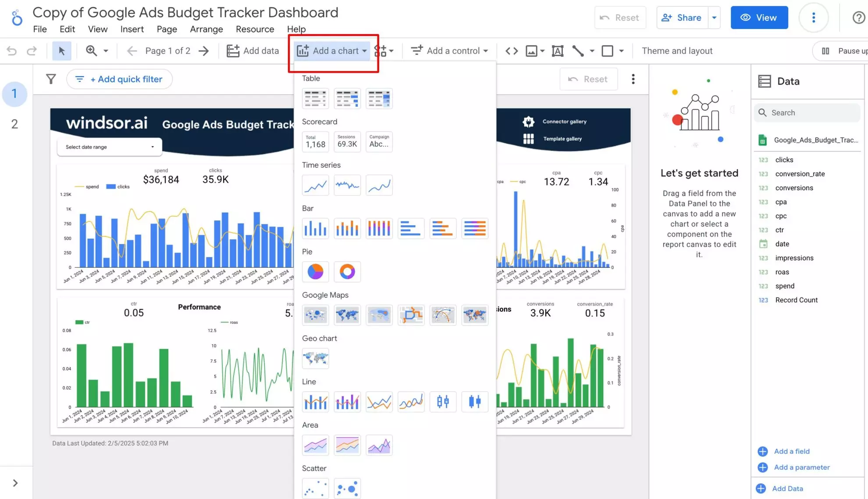
Task: Add the compact 'Sessions 69.3K' scorecard
Action: click(x=347, y=142)
